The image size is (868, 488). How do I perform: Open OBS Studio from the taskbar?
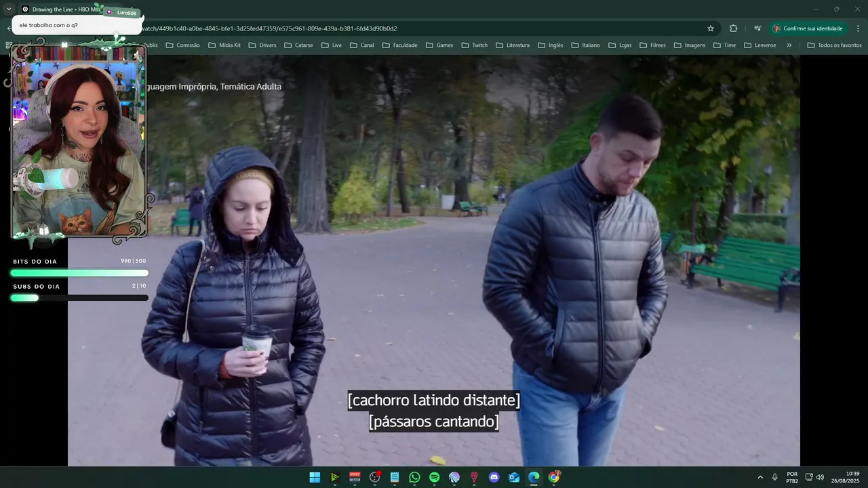click(374, 477)
